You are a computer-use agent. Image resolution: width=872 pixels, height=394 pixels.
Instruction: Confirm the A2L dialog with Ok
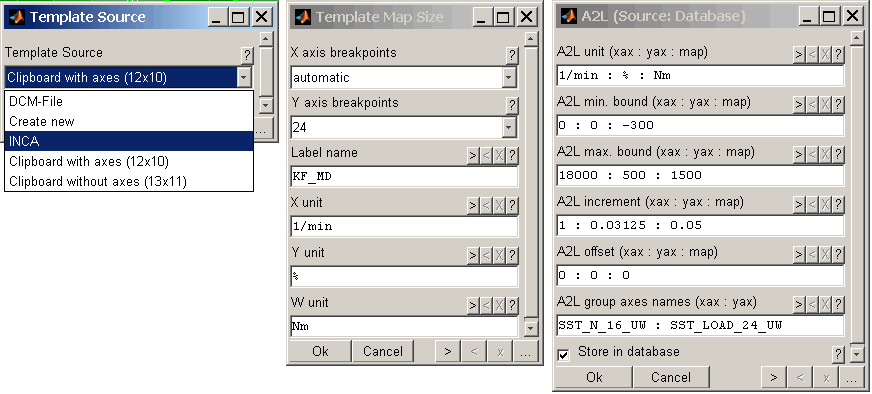594,377
